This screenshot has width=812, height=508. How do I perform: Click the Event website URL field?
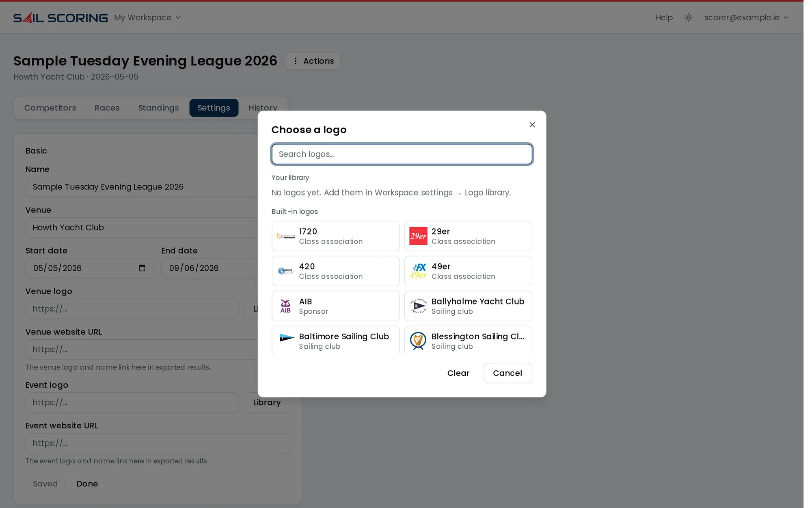(158, 443)
